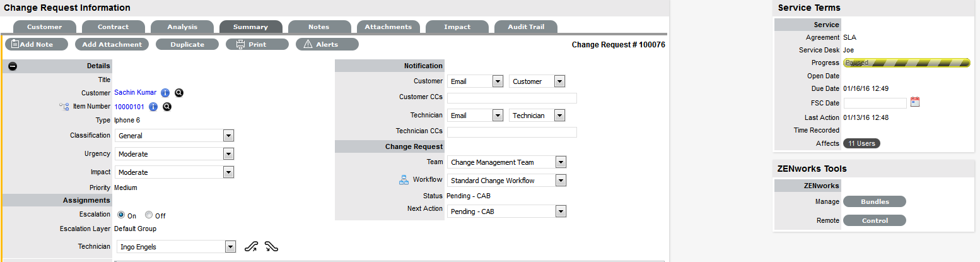The height and width of the screenshot is (262, 980).
Task: Click info icon beside Sachin Kumar
Action: [x=165, y=93]
